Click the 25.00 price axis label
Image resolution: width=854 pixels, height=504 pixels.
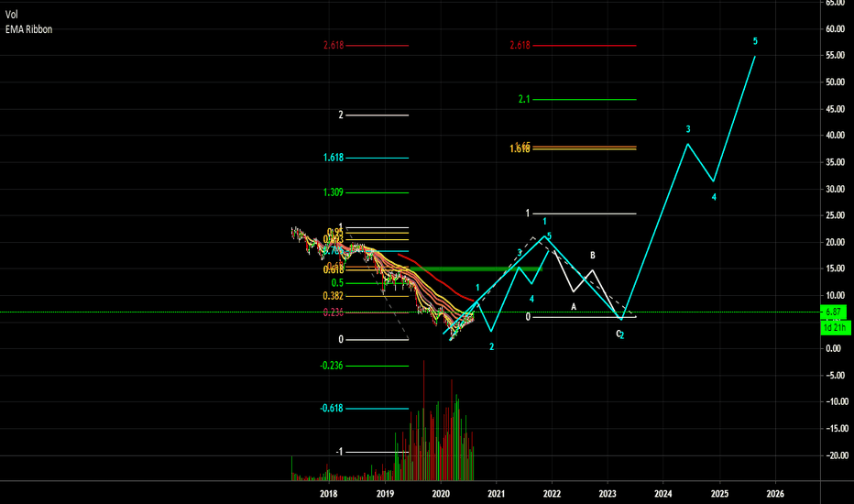[835, 215]
